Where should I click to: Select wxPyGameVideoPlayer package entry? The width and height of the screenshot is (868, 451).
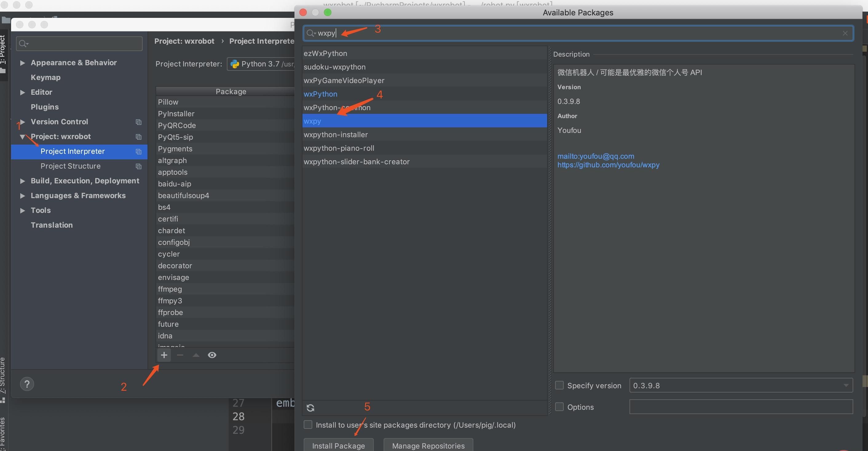tap(424, 81)
